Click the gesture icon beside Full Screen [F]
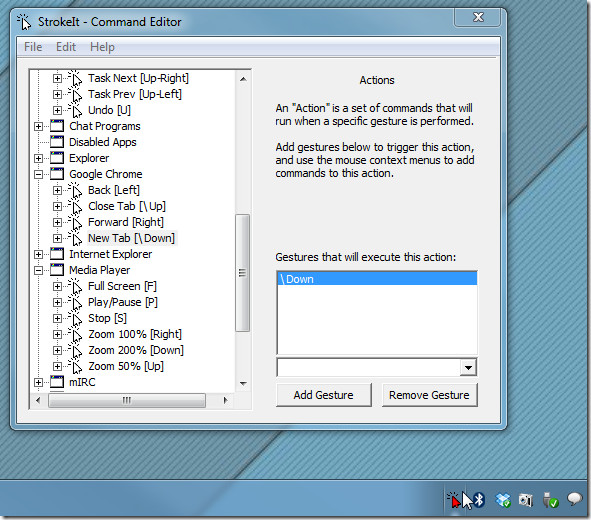Viewport: 591px width, 520px height. pos(75,286)
